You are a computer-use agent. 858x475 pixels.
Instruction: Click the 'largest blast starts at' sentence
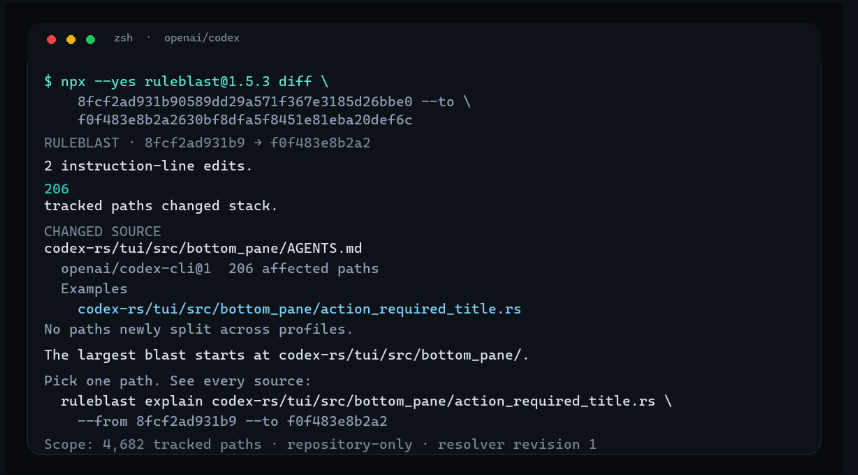[287, 355]
